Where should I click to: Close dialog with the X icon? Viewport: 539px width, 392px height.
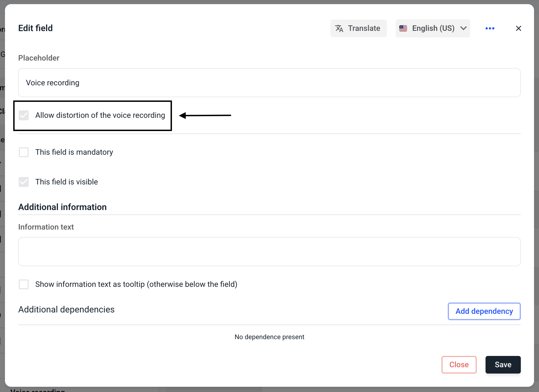click(x=518, y=28)
